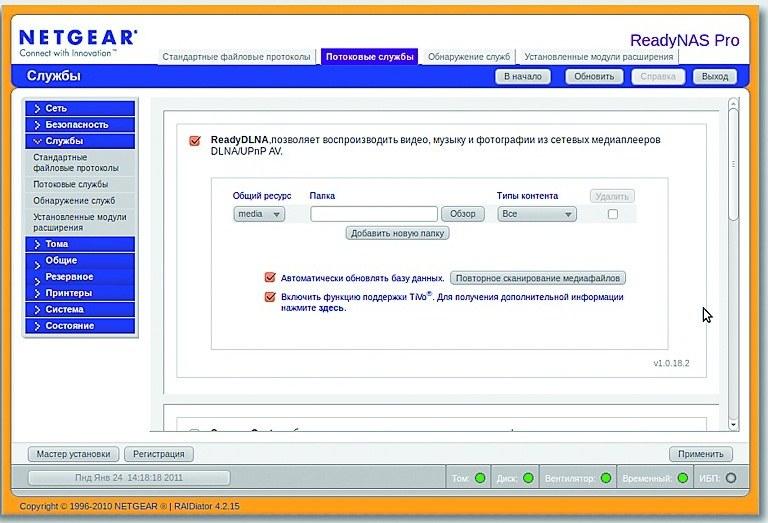This screenshot has width=768, height=523.
Task: Click Добавить новую папку button
Action: [x=397, y=234]
